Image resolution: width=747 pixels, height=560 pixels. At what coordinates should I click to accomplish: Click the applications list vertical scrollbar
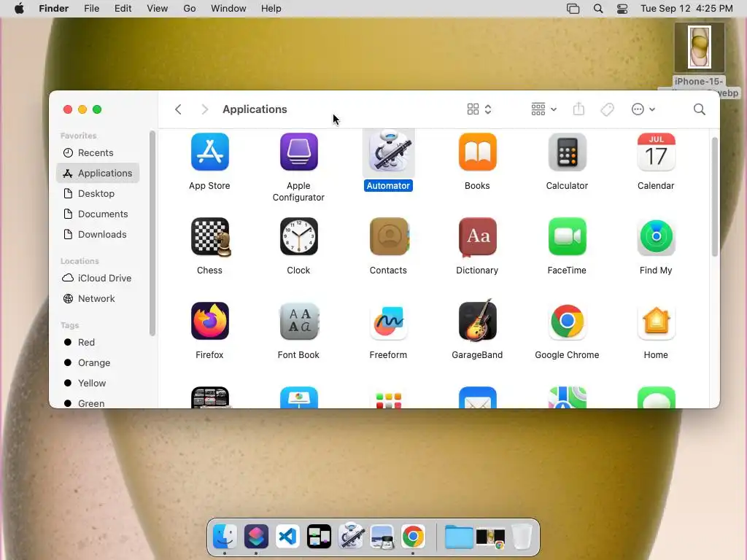point(714,197)
